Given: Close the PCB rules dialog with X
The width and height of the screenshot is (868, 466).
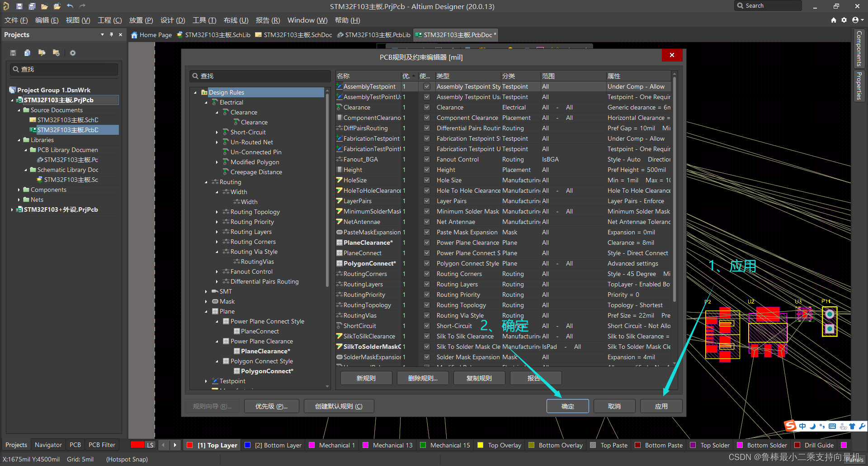Looking at the screenshot, I should click(672, 55).
